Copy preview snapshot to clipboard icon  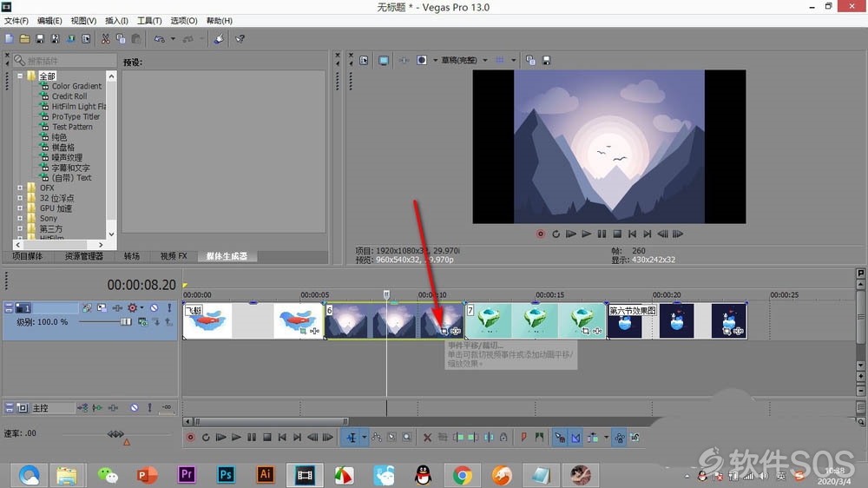(x=530, y=61)
